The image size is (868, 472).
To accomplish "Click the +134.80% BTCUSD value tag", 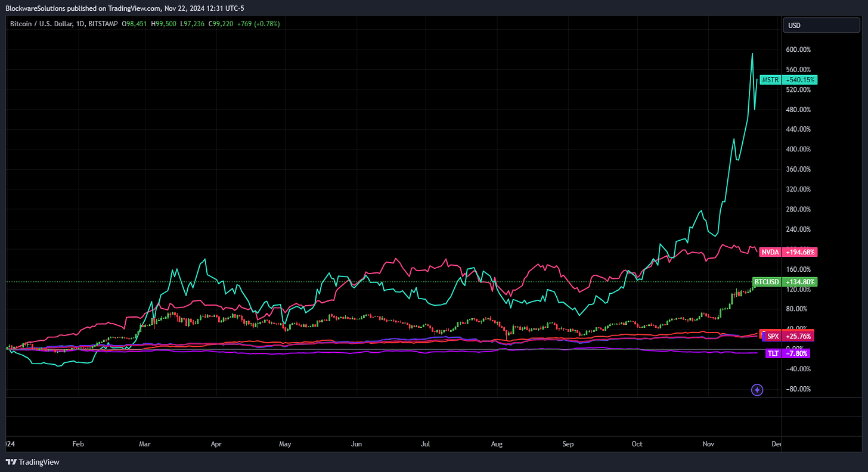I will [801, 282].
